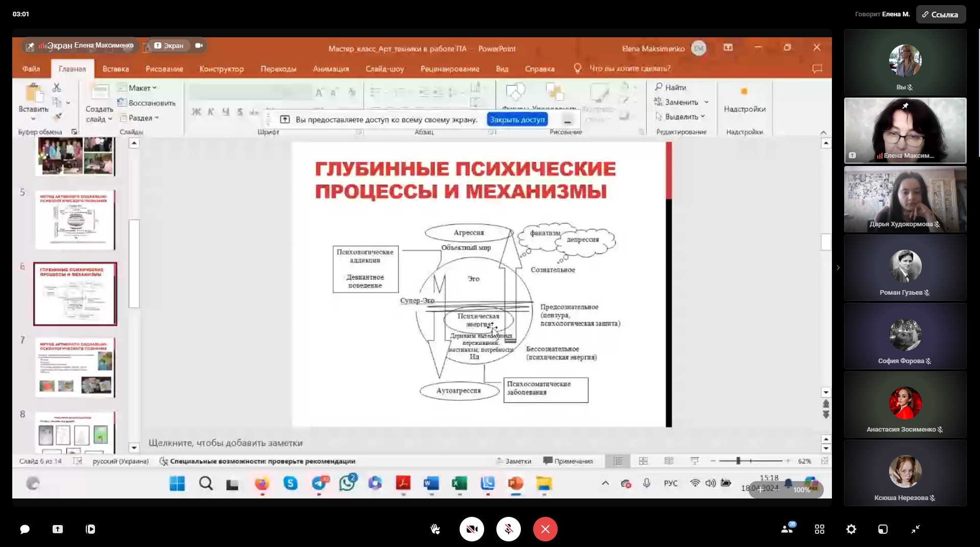Click the Format Painter brush icon

click(58, 116)
